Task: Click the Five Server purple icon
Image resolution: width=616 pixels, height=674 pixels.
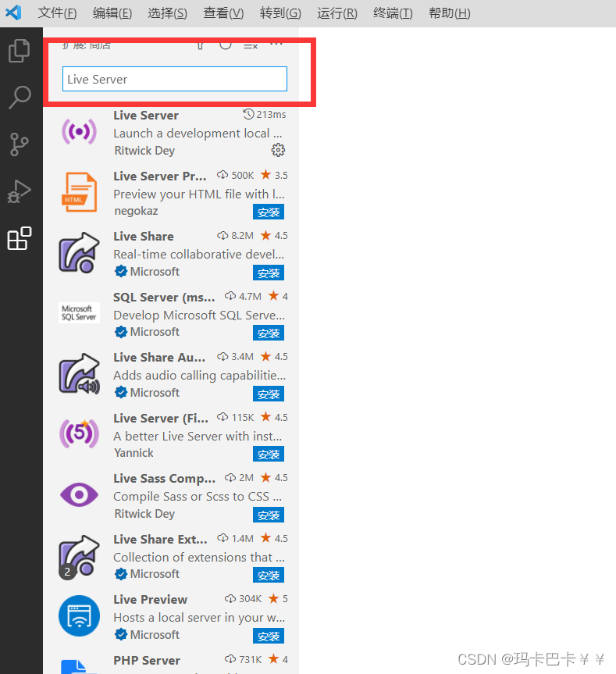Action: tap(79, 433)
